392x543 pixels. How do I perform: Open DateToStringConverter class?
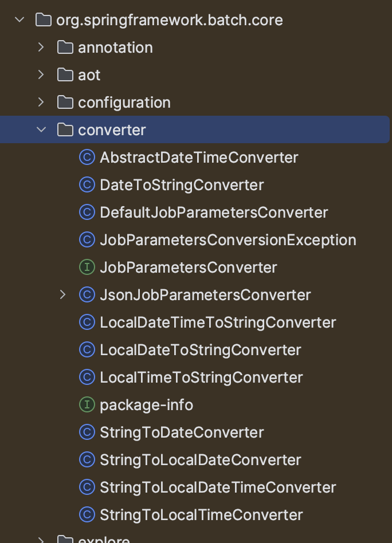182,185
